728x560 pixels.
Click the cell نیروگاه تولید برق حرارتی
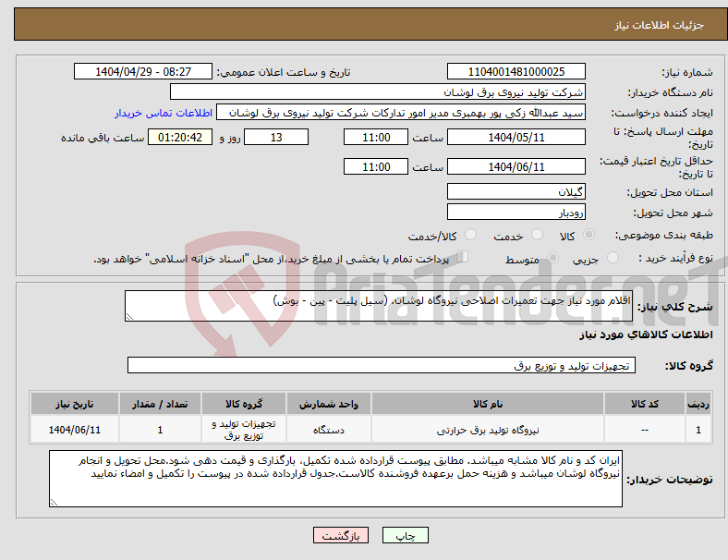[x=488, y=430]
